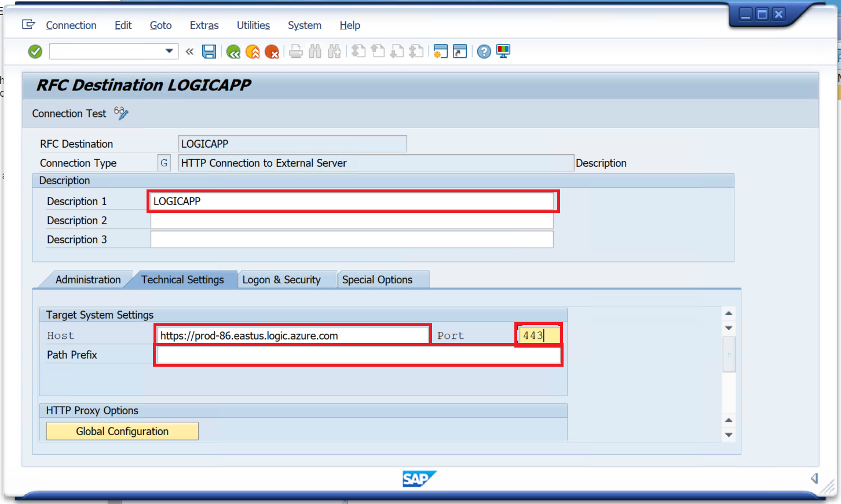Click the scrollbar thumb in the tab panel
841x504 pixels.
[x=729, y=354]
